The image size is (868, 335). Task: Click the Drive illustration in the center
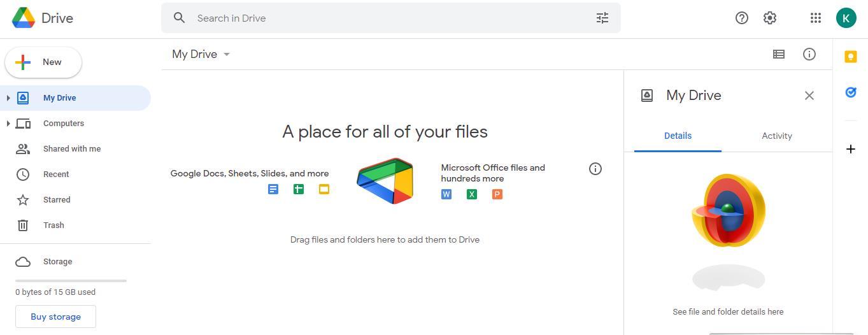pos(385,181)
